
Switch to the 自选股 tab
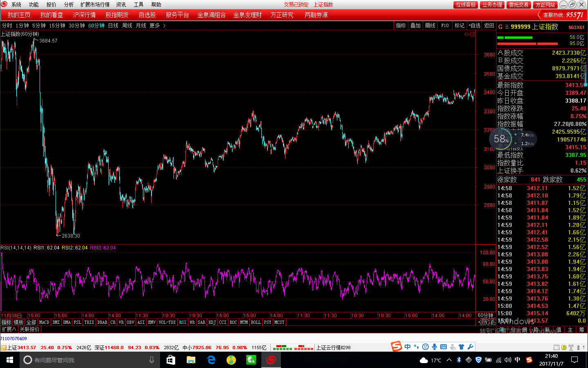(x=147, y=15)
